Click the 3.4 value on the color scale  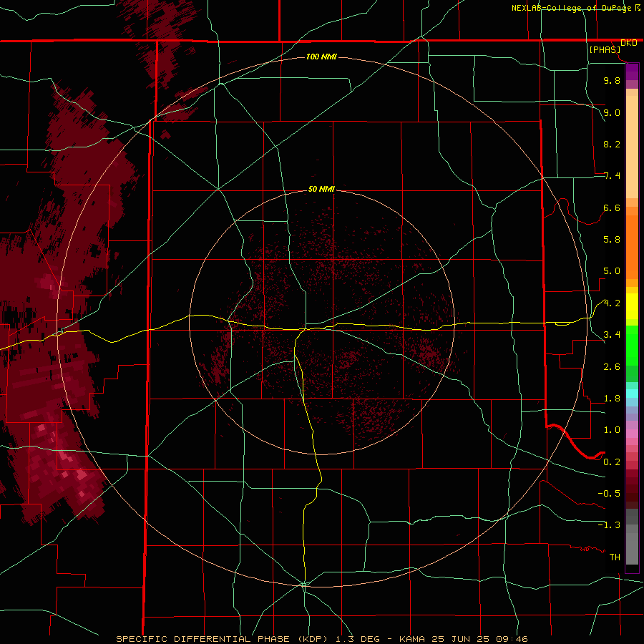pos(612,335)
